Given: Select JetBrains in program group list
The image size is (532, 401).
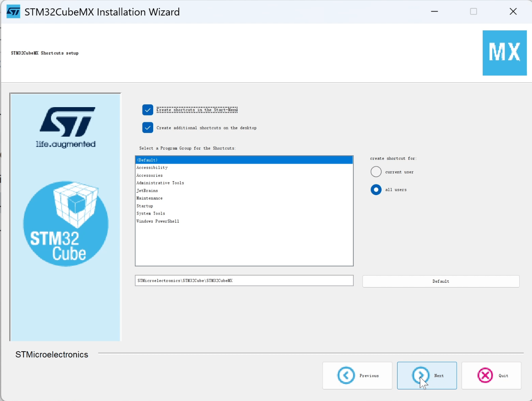Looking at the screenshot, I should [147, 191].
